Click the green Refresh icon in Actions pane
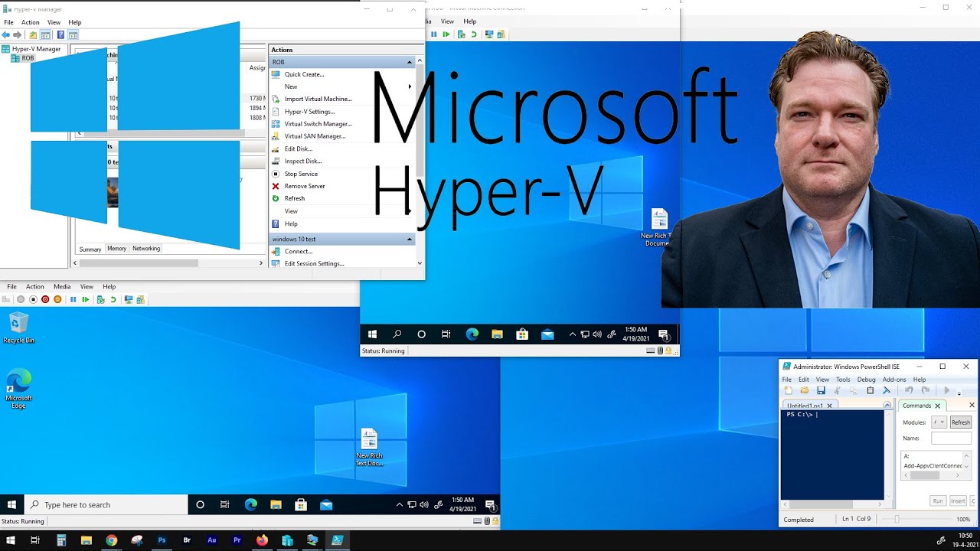Screen dimensions: 980x551 (x=276, y=198)
